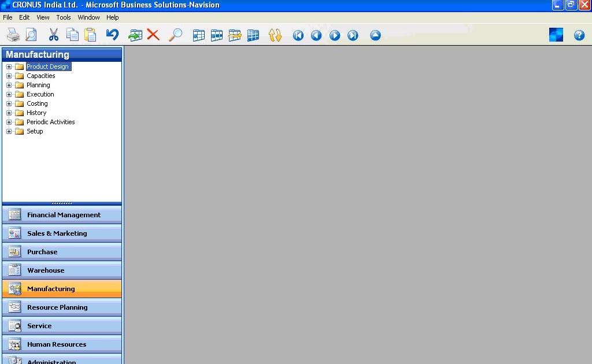The height and width of the screenshot is (364, 592).
Task: Expand the Costing folder
Action: pos(9,104)
